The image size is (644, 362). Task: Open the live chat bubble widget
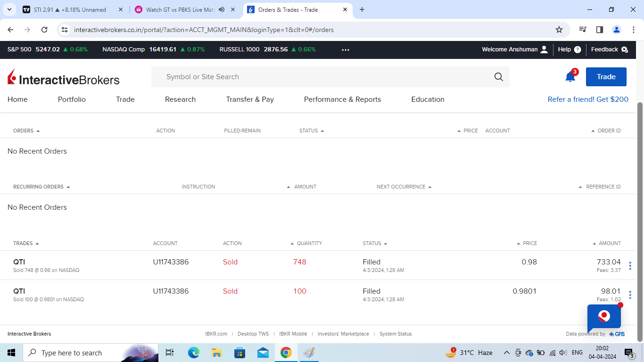604,317
